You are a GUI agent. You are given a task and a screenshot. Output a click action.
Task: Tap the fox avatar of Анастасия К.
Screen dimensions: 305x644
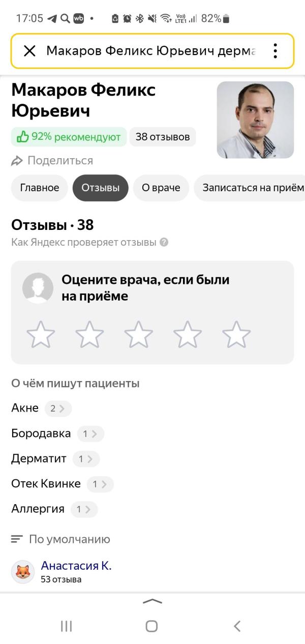point(23,572)
